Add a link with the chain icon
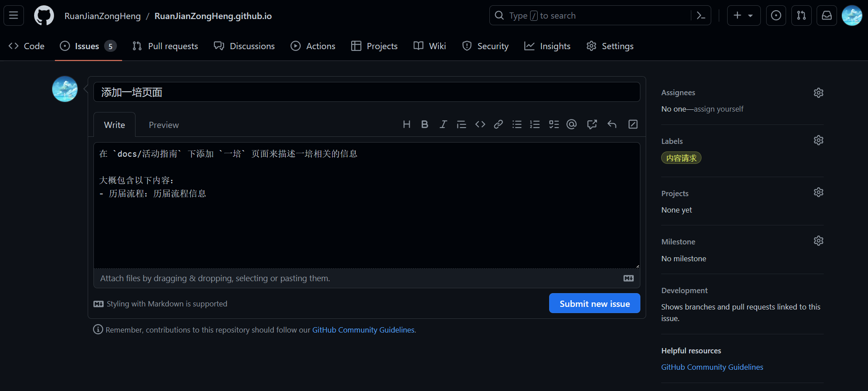Screen dimensions: 868x391 click(498, 124)
